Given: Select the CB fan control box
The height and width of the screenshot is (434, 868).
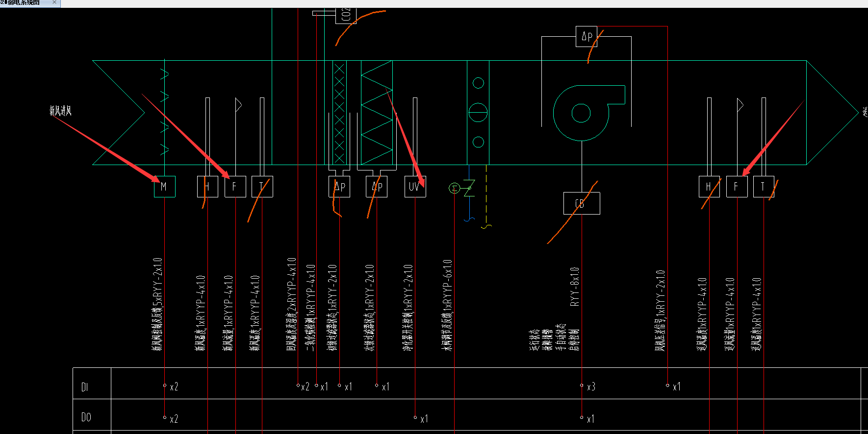Looking at the screenshot, I should 582,203.
